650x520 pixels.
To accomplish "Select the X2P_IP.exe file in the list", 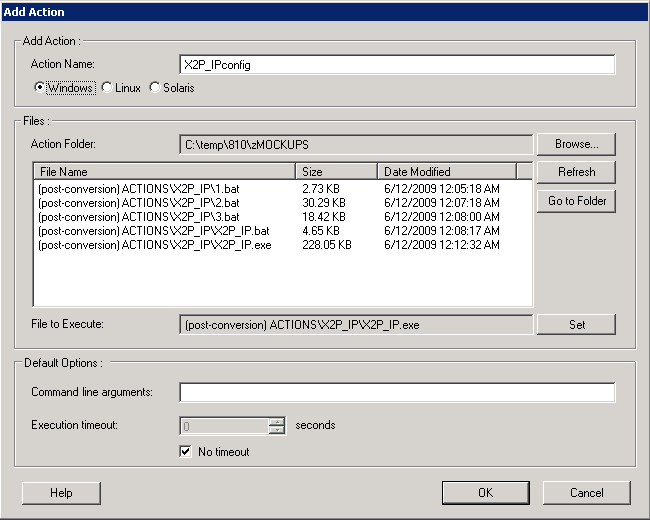I will [154, 245].
